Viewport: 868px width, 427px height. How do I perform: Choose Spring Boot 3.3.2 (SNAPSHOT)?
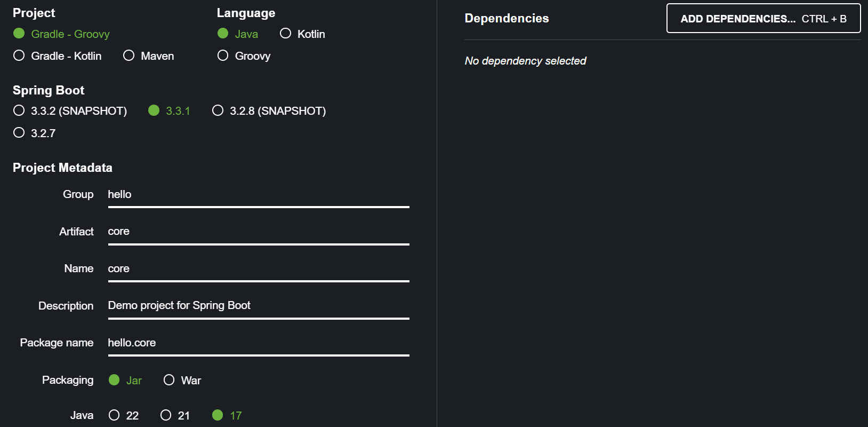pos(19,110)
